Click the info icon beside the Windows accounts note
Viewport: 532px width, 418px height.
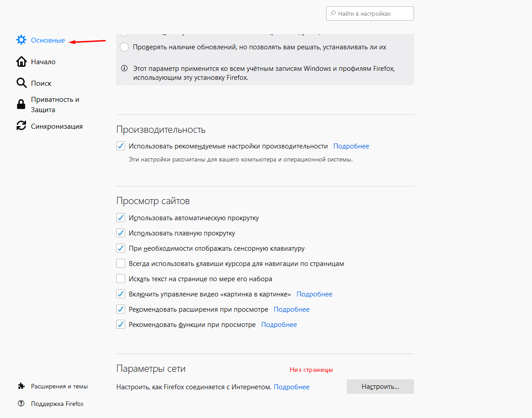pyautogui.click(x=124, y=69)
